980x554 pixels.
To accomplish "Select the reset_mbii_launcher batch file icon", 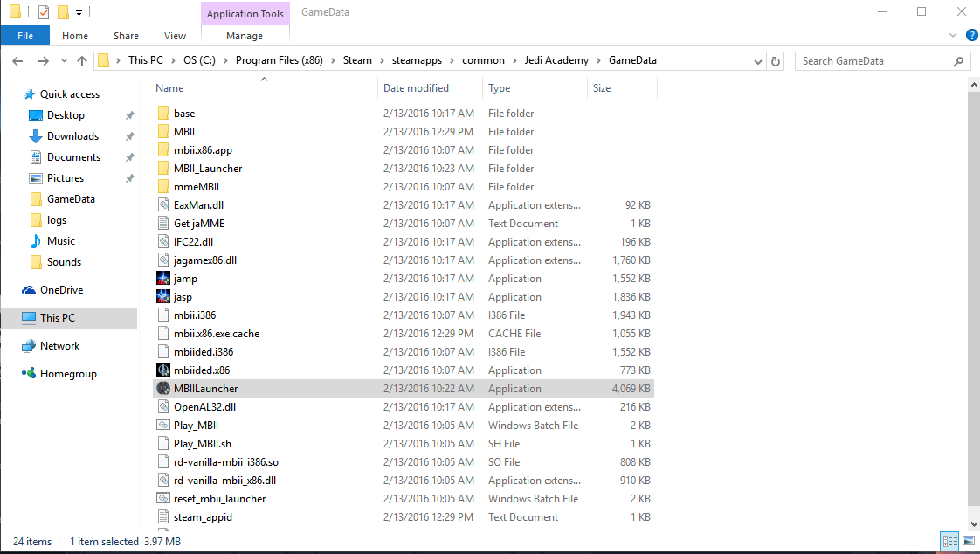I will click(163, 498).
